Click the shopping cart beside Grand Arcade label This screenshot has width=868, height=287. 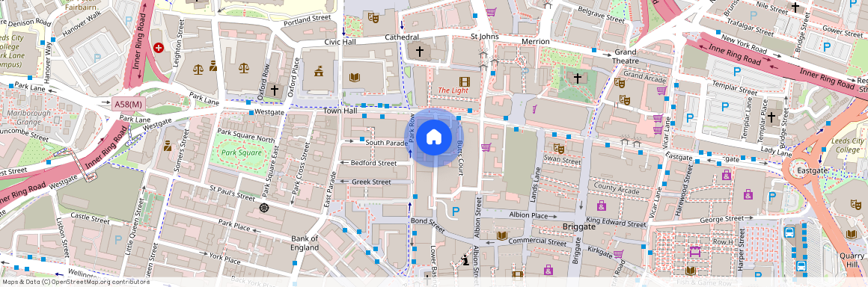(x=661, y=90)
